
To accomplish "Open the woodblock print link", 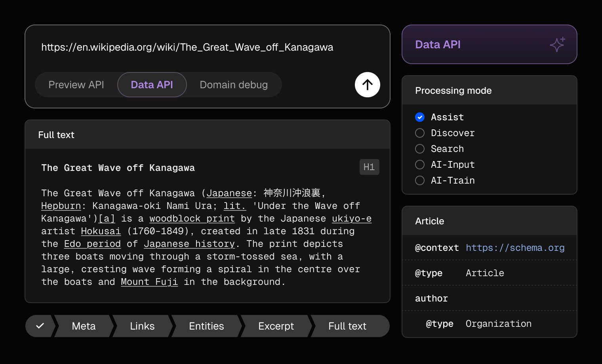I will point(192,218).
